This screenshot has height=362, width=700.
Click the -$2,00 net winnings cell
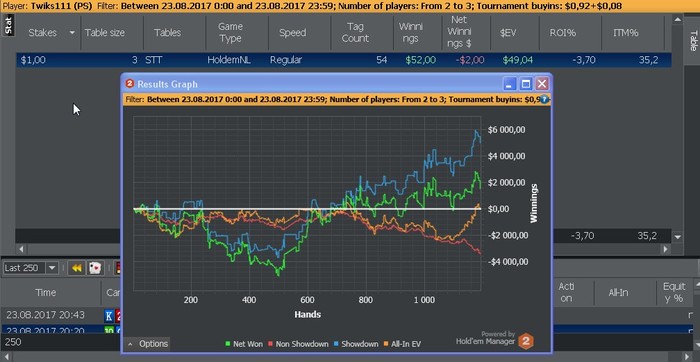point(470,60)
